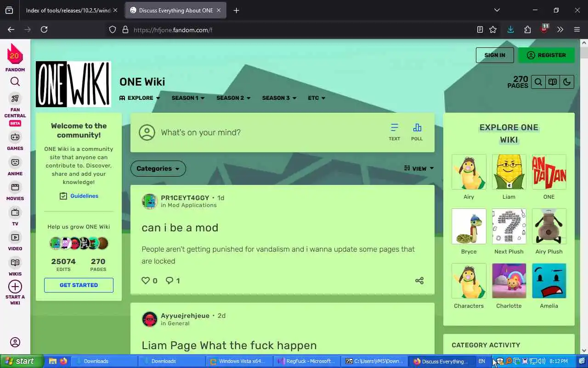Open the Liam character thumbnail
This screenshot has height=368, width=588.
pos(509,172)
